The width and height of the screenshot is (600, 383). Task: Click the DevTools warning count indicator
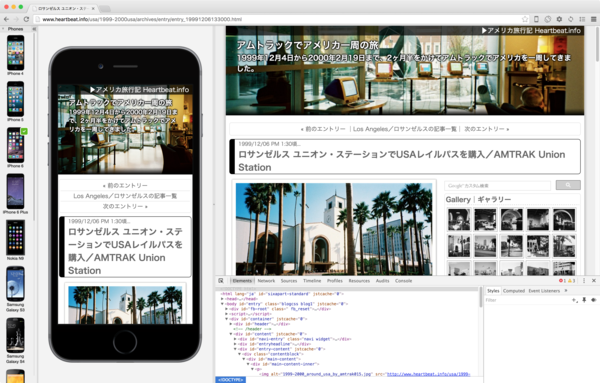tap(571, 281)
